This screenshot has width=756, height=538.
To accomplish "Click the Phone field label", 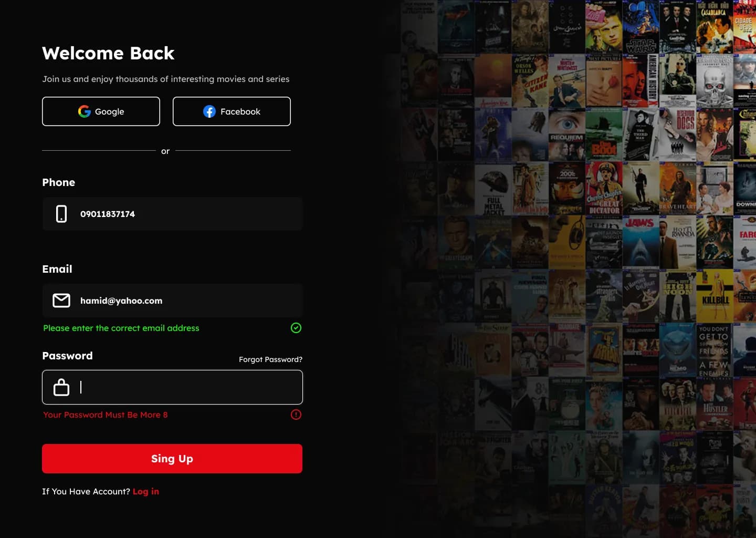I will (x=59, y=182).
